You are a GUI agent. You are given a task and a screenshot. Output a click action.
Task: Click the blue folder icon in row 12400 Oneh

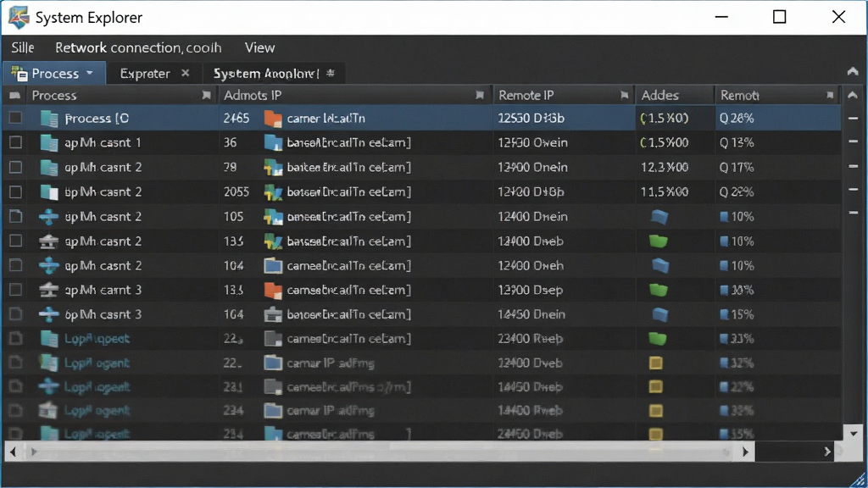coord(273,265)
